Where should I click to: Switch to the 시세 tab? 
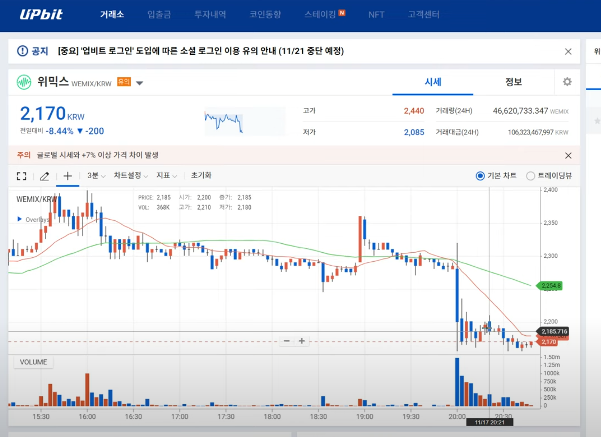[x=433, y=82]
